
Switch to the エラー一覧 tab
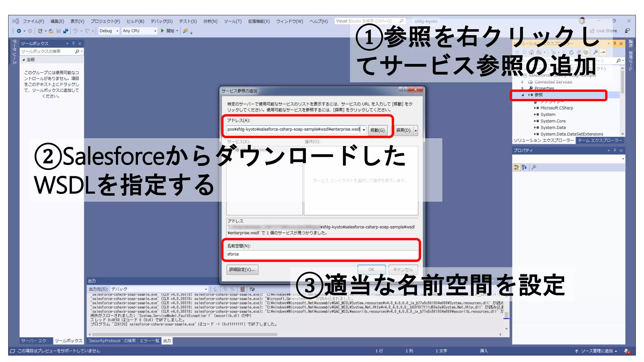tap(149, 341)
